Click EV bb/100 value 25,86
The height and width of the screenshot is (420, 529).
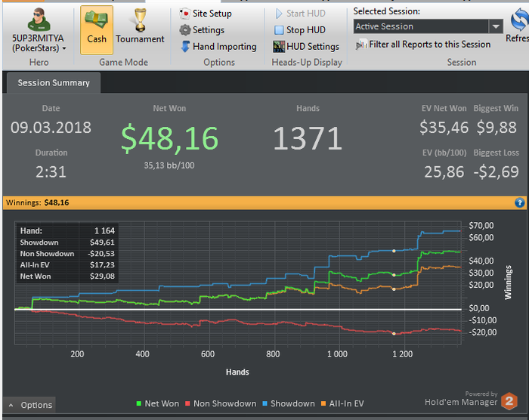point(444,172)
